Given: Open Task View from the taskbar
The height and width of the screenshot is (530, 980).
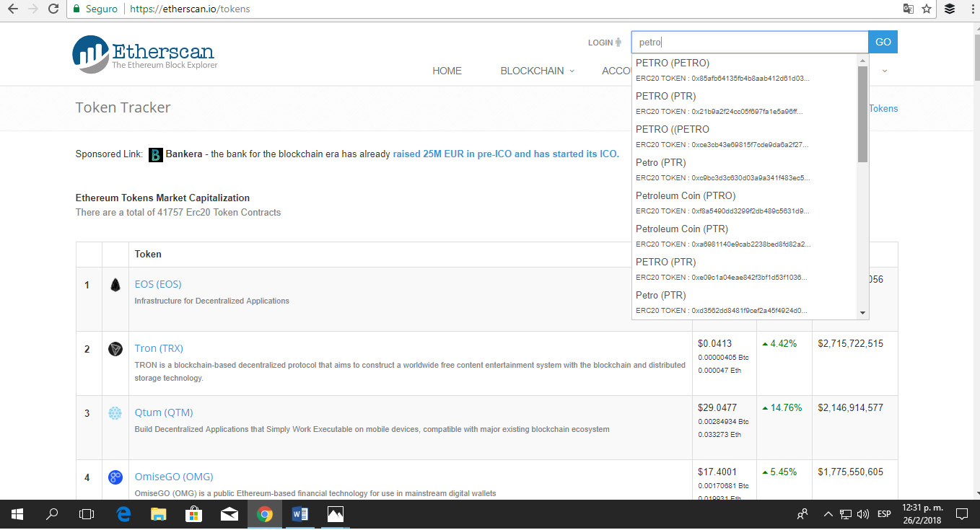Looking at the screenshot, I should click(87, 514).
